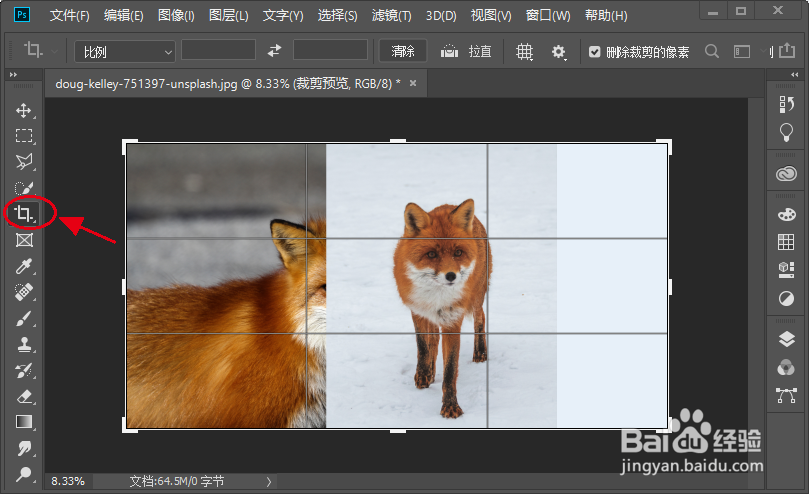Open the Learn lightbulb panel

point(786,133)
